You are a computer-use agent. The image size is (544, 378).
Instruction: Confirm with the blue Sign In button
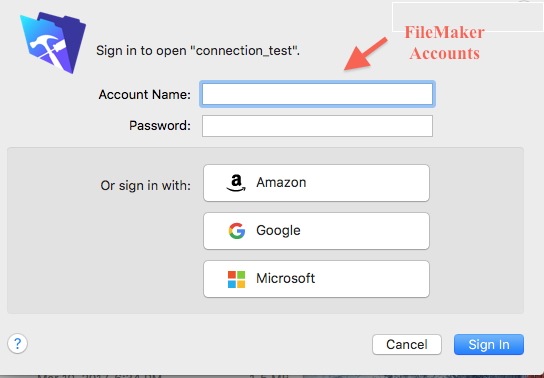(x=489, y=344)
